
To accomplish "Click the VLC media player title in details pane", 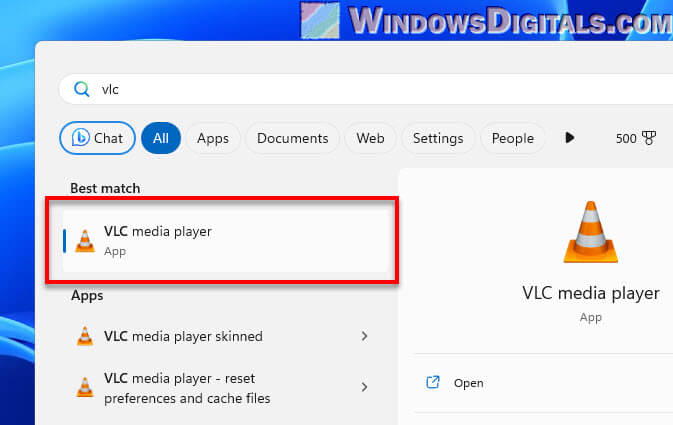I will pos(591,293).
